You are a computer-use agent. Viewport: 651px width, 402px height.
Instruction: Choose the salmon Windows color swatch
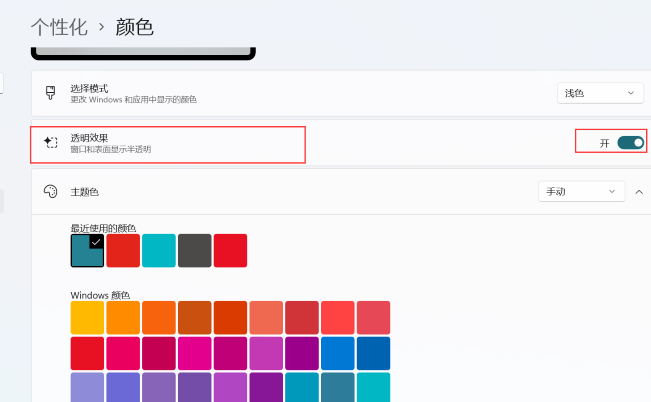coord(266,318)
